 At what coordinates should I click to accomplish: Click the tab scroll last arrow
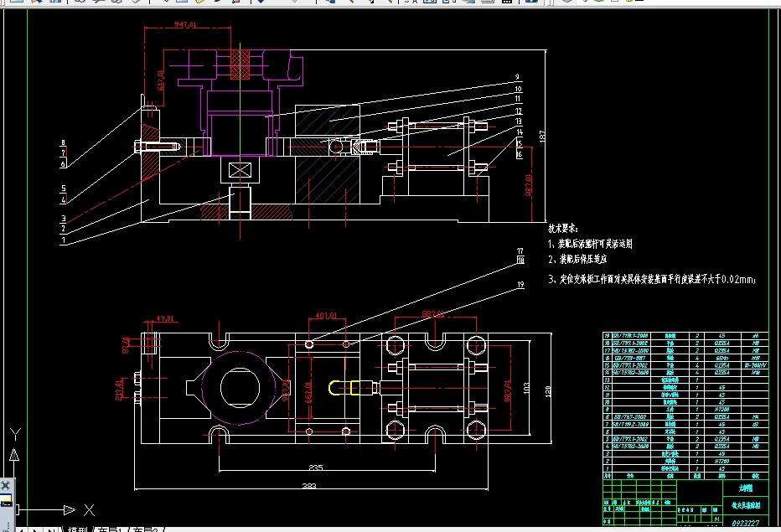click(50, 529)
